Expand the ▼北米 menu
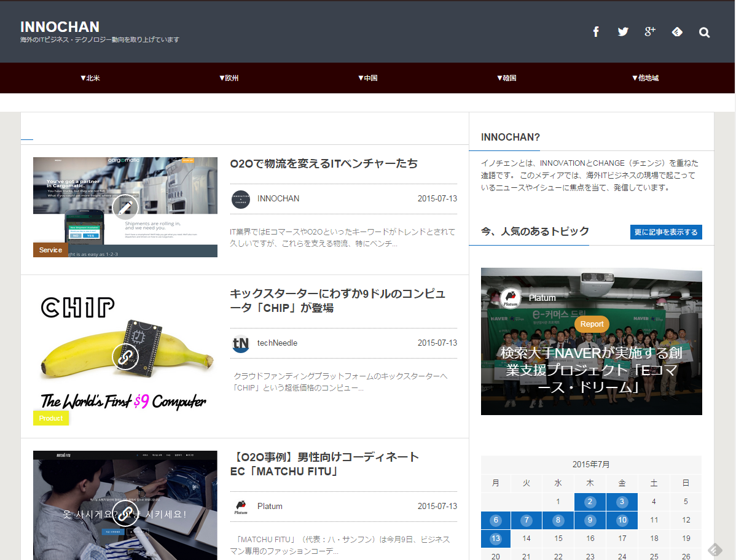The image size is (736, 560). point(90,78)
